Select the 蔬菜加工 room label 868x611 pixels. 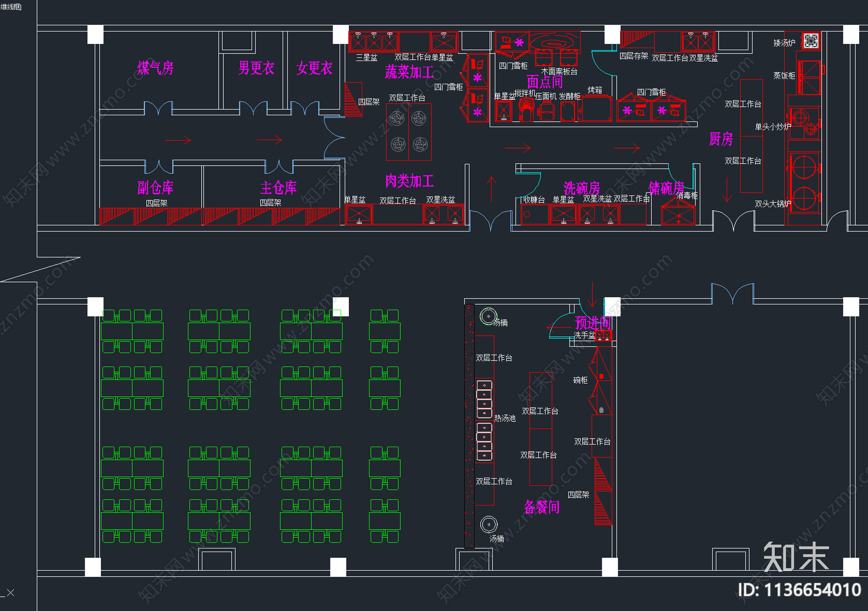coord(409,72)
